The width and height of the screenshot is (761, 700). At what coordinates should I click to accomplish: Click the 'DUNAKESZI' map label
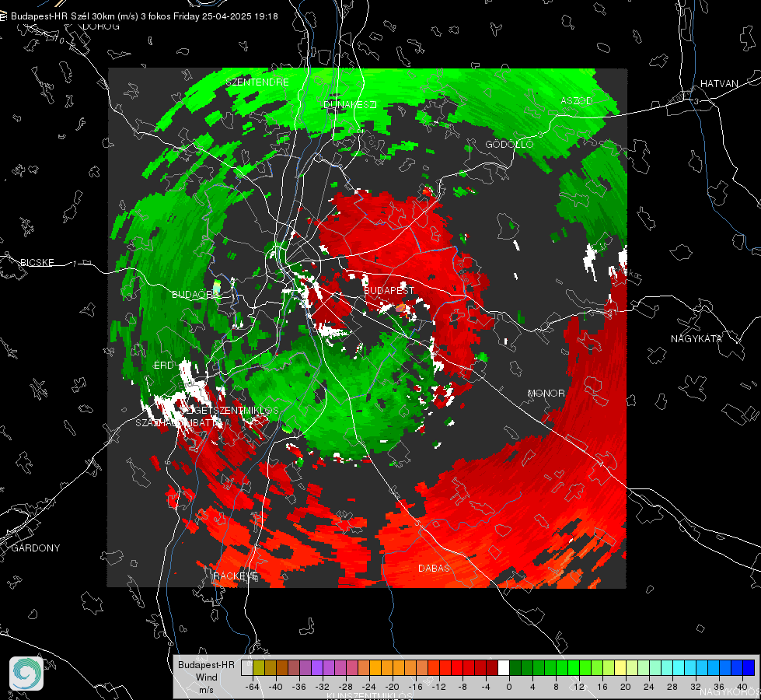coord(350,104)
